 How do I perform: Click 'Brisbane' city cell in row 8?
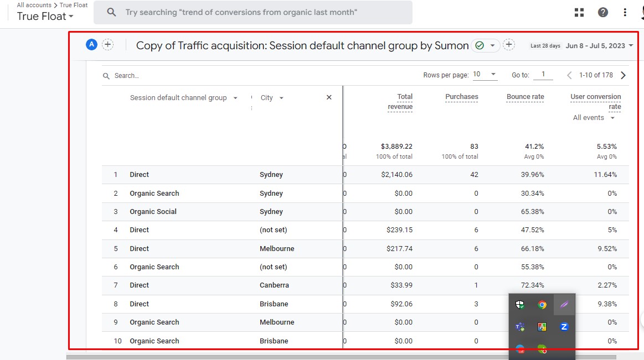pyautogui.click(x=274, y=304)
